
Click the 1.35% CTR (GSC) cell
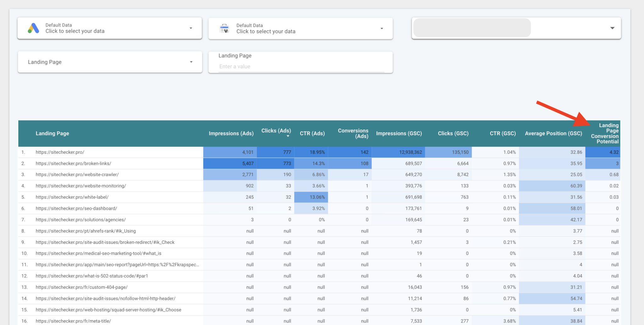[496, 175]
